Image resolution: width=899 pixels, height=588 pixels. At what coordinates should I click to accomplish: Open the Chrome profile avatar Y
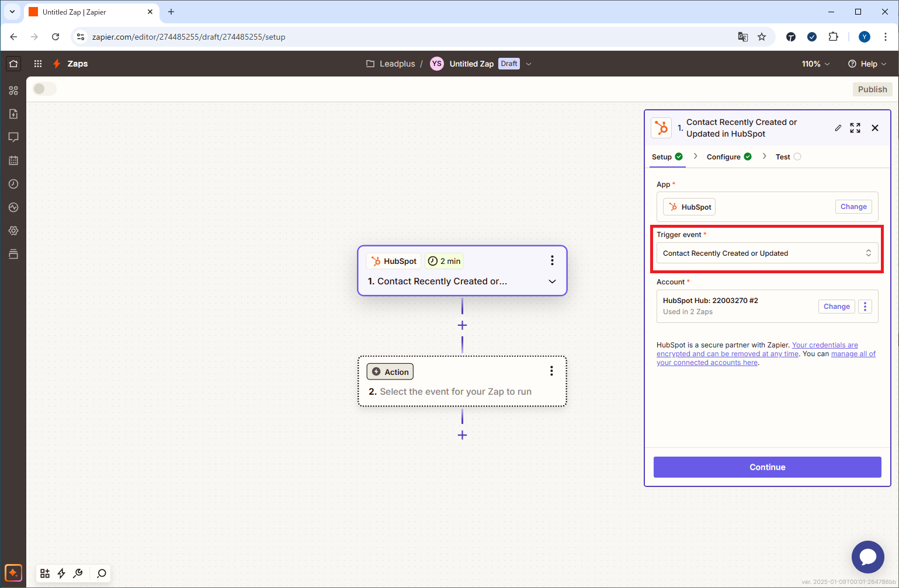pos(865,37)
